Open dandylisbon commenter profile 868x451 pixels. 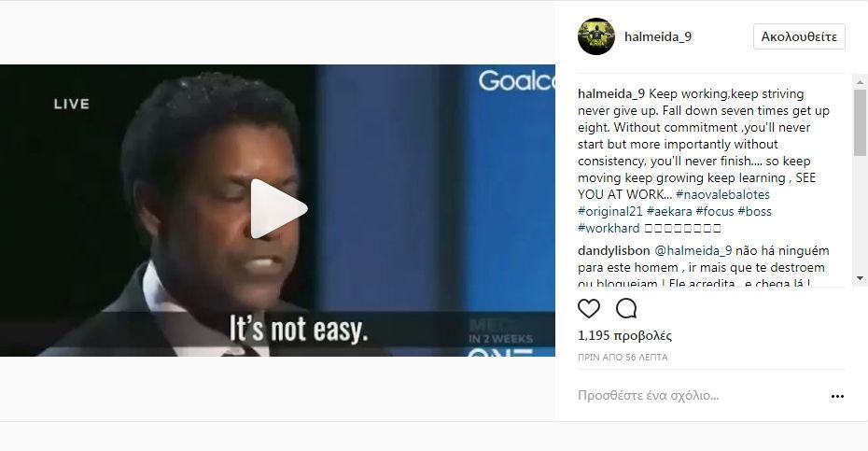point(613,250)
